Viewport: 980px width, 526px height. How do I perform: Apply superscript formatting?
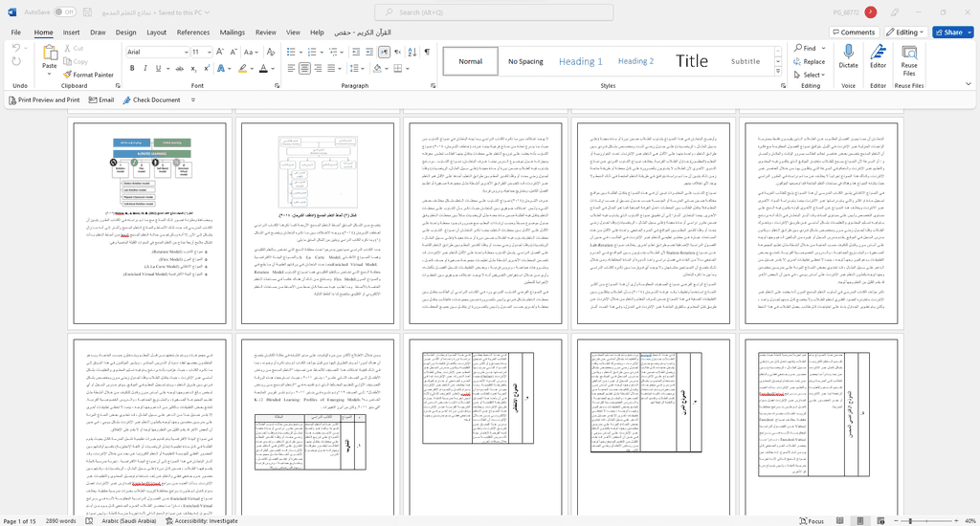(x=207, y=69)
